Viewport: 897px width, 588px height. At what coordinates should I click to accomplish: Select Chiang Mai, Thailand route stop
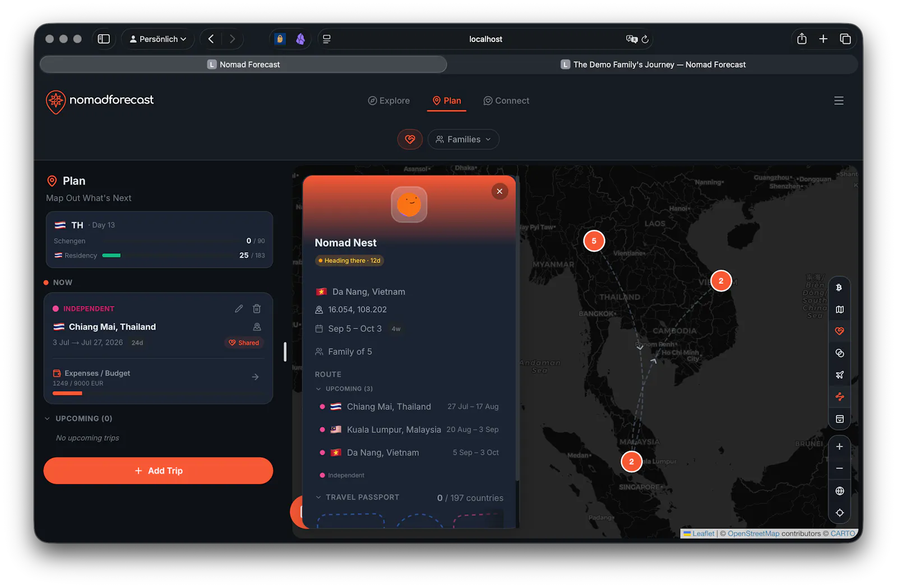tap(409, 407)
